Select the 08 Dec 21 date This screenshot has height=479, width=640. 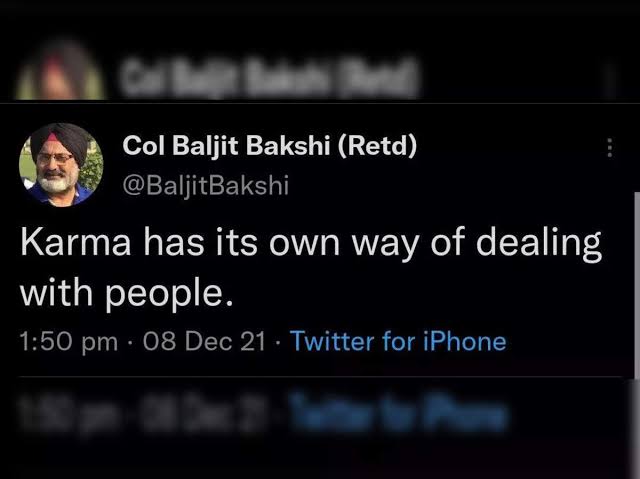coord(205,341)
